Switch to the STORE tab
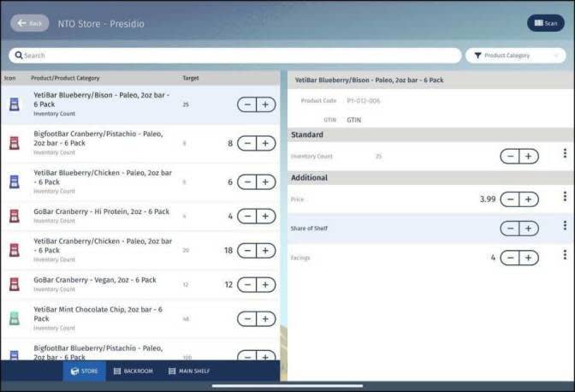The width and height of the screenshot is (575, 392). click(85, 371)
